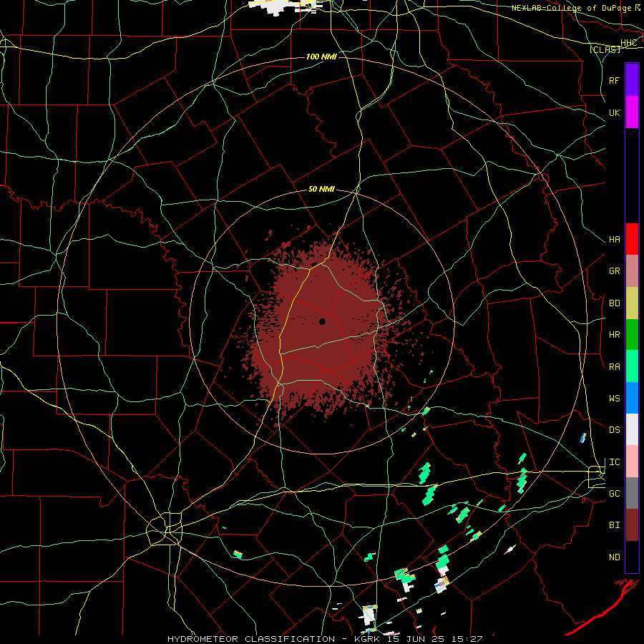Image resolution: width=644 pixels, height=644 pixels.
Task: Click the 'HR' legend label
Action: [x=615, y=335]
